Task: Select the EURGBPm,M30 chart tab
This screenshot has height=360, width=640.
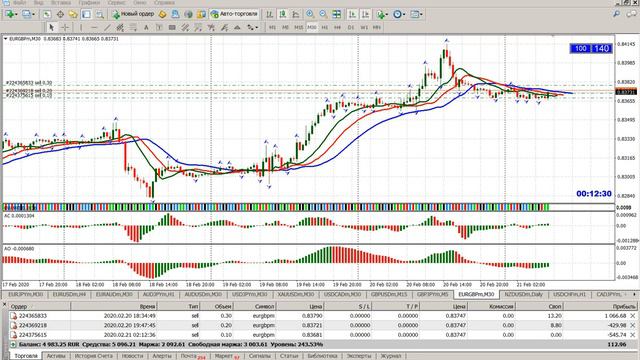Action: coord(476,294)
